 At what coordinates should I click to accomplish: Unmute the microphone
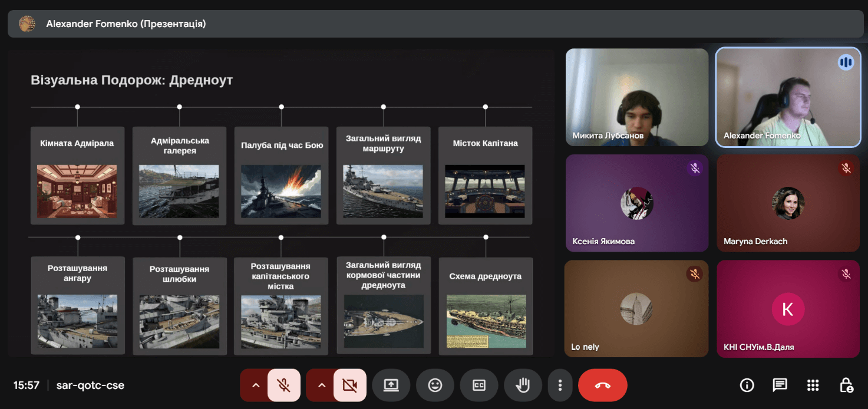point(284,385)
